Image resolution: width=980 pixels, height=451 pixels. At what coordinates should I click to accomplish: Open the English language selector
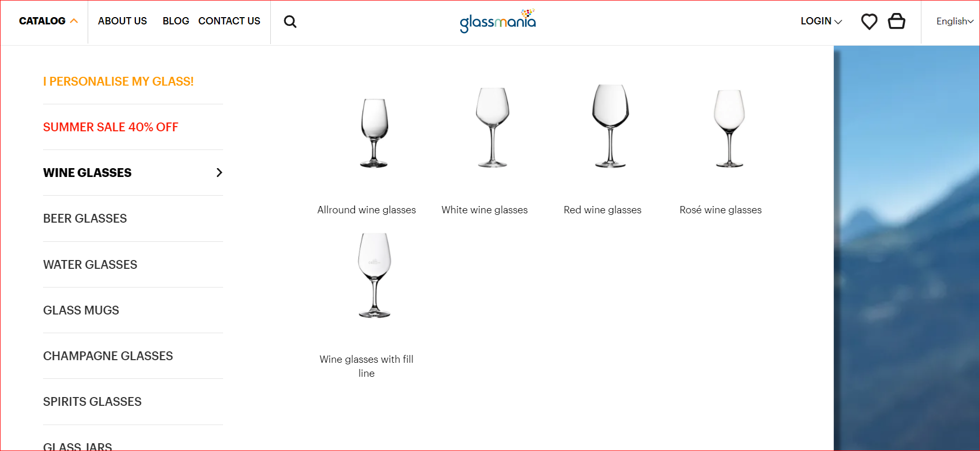(x=954, y=21)
